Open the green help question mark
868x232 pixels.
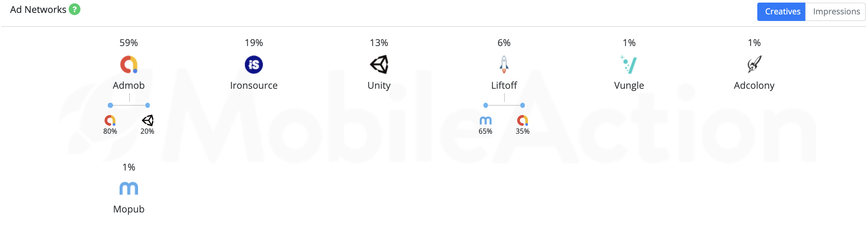[x=75, y=9]
